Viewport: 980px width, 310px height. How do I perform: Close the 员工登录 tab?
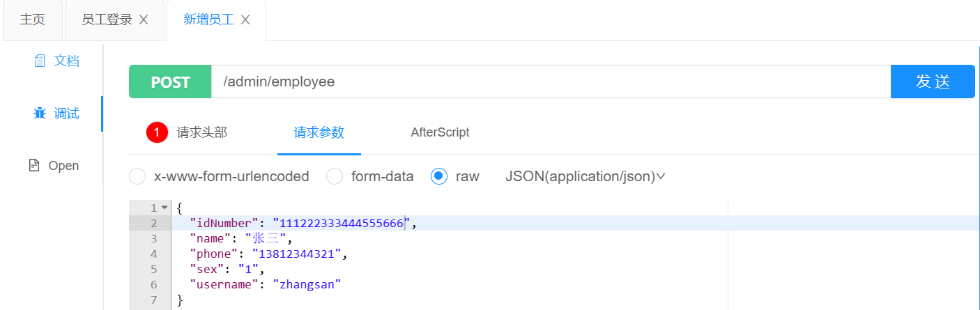tap(144, 20)
